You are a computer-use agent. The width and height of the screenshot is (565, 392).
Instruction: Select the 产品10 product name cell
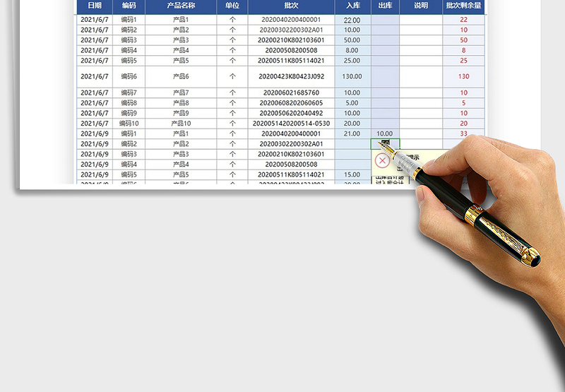181,123
